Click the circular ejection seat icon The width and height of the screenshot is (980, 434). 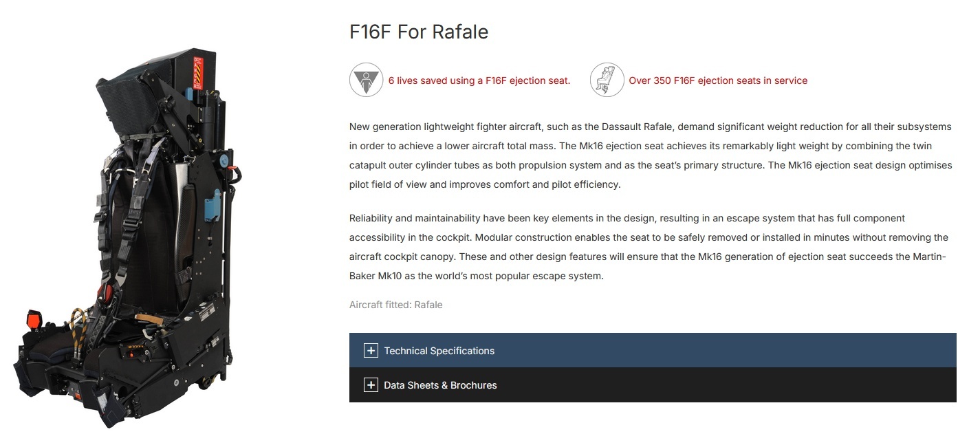click(x=607, y=80)
